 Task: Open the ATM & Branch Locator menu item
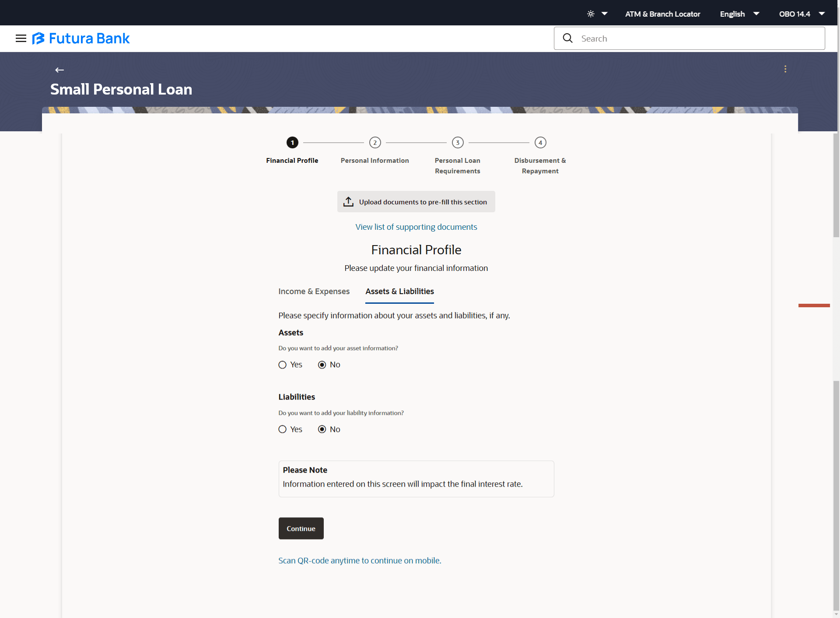[662, 14]
